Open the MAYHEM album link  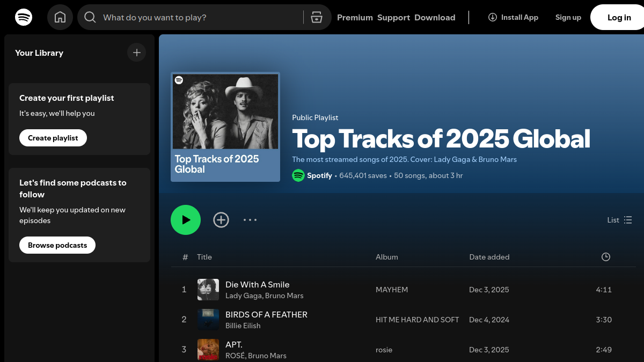pyautogui.click(x=392, y=290)
